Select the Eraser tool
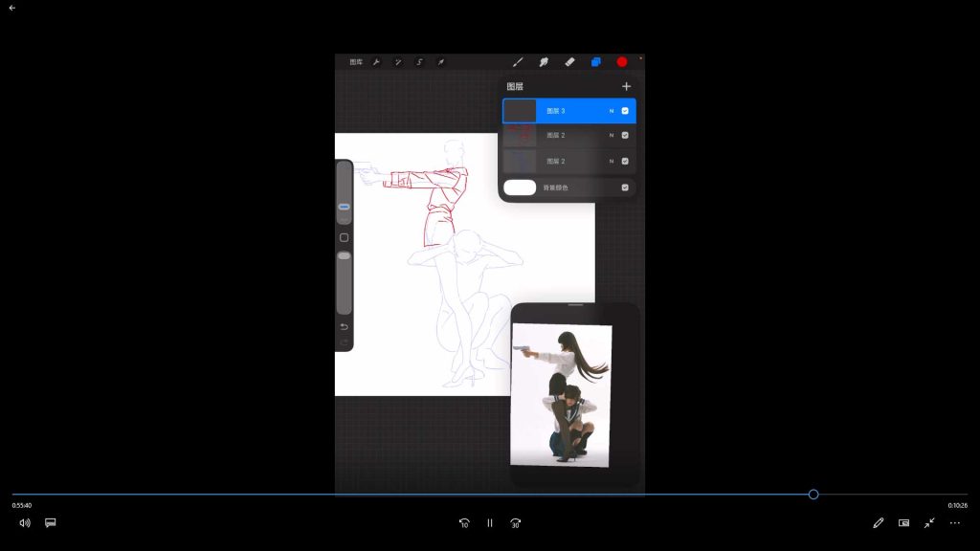 click(569, 62)
